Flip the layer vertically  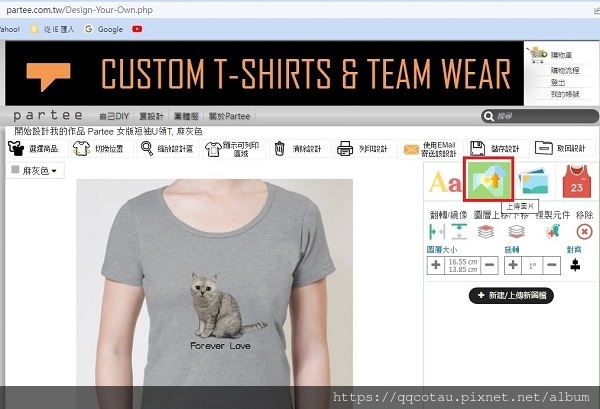tap(459, 231)
